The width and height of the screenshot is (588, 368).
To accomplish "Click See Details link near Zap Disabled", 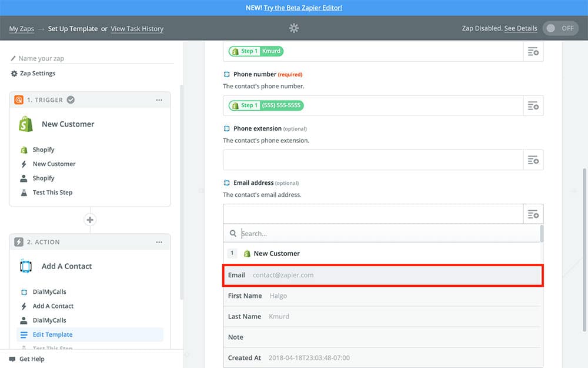I will pos(520,28).
